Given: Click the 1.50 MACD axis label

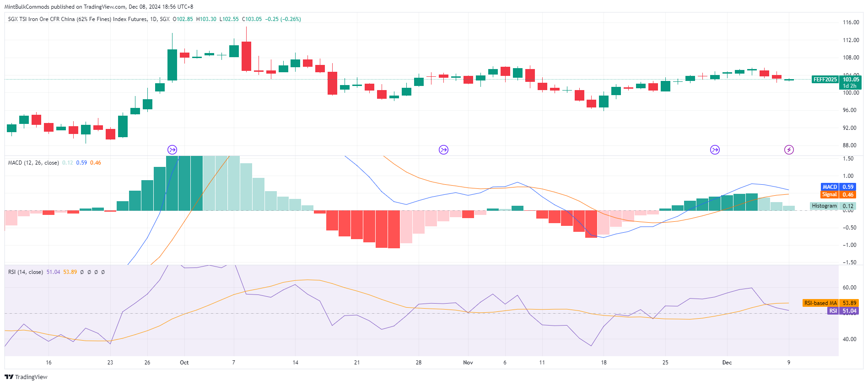Looking at the screenshot, I should (x=848, y=159).
